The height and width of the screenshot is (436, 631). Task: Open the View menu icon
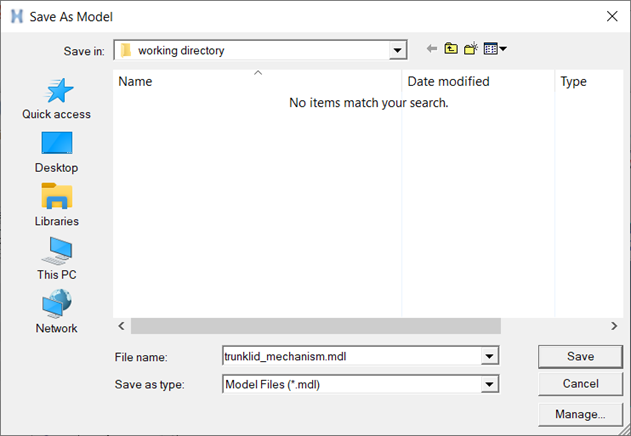tap(494, 49)
